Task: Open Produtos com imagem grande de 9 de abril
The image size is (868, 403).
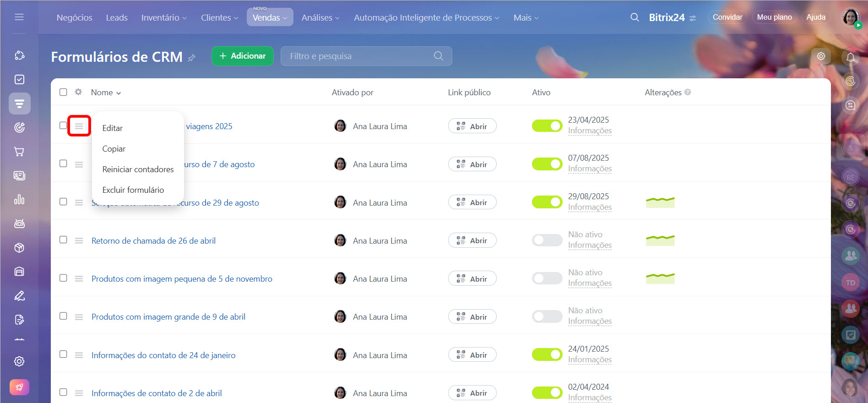Action: click(168, 317)
